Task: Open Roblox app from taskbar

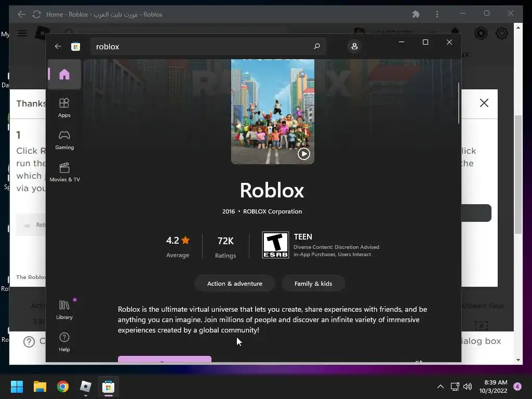Action: click(x=86, y=387)
